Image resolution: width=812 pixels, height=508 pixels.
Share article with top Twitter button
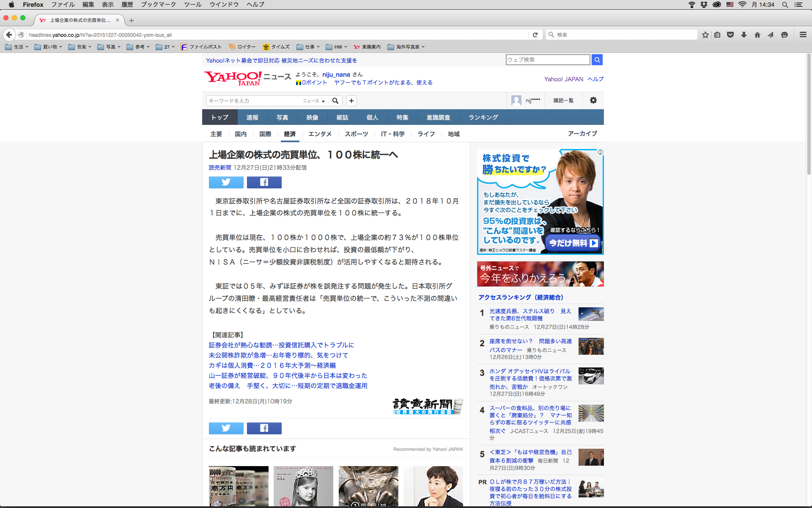point(226,182)
